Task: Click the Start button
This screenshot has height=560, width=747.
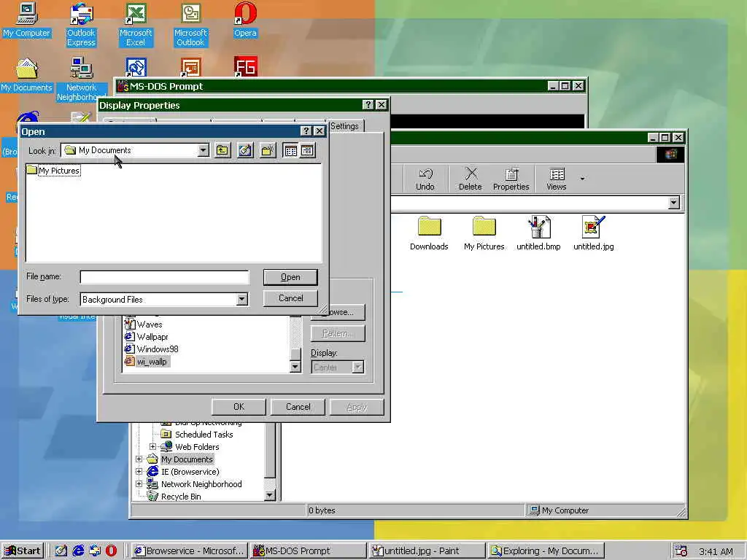Action: [x=23, y=551]
